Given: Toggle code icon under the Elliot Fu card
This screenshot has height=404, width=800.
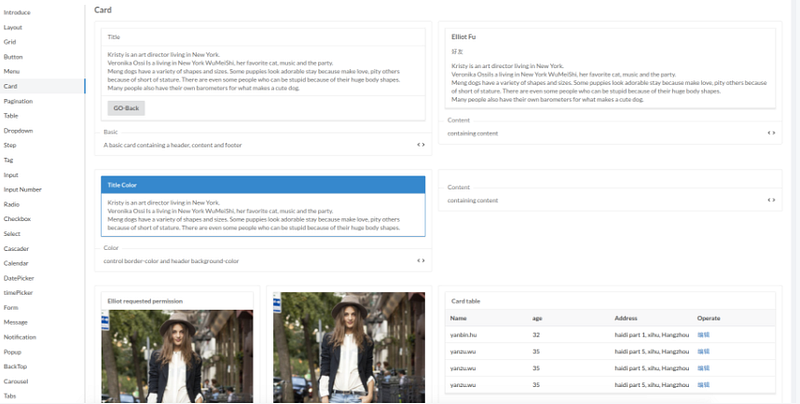Looking at the screenshot, I should 771,133.
